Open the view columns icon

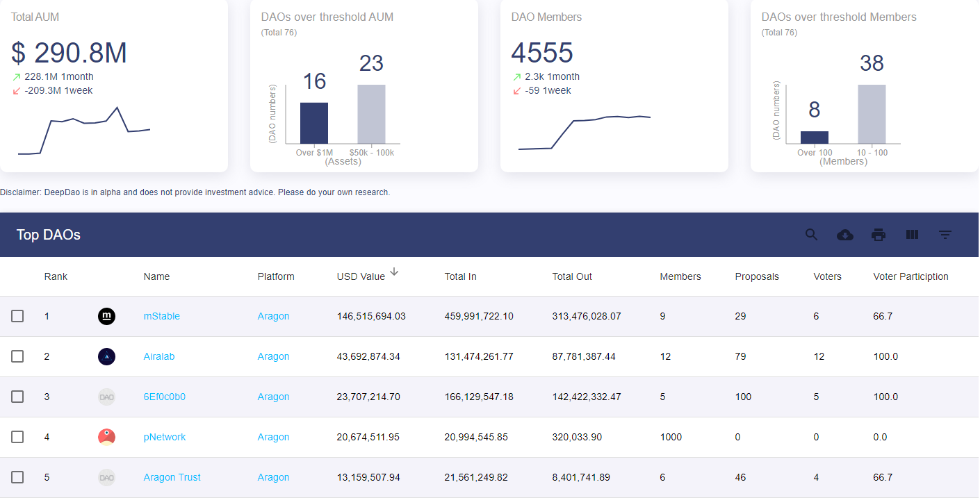click(912, 235)
